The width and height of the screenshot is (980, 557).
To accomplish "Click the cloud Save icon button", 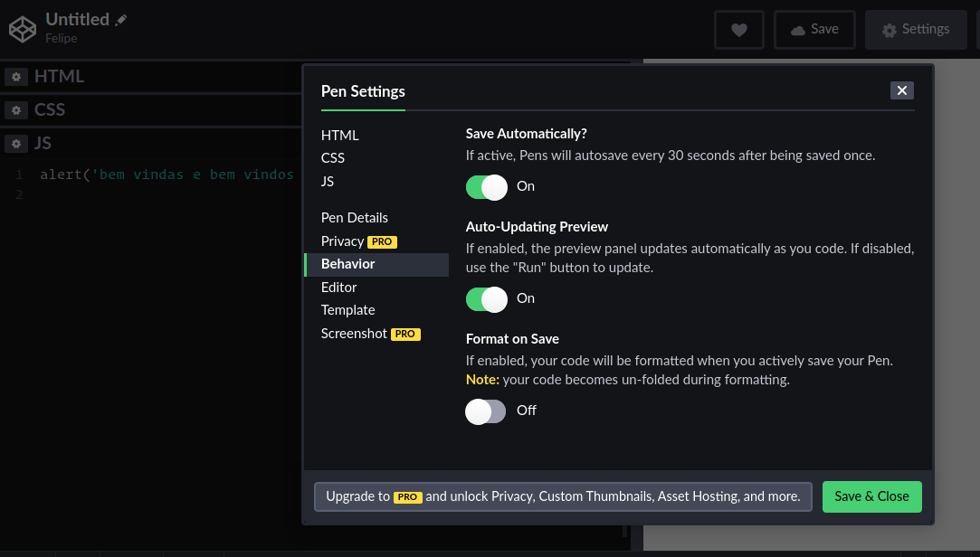I will tap(800, 28).
